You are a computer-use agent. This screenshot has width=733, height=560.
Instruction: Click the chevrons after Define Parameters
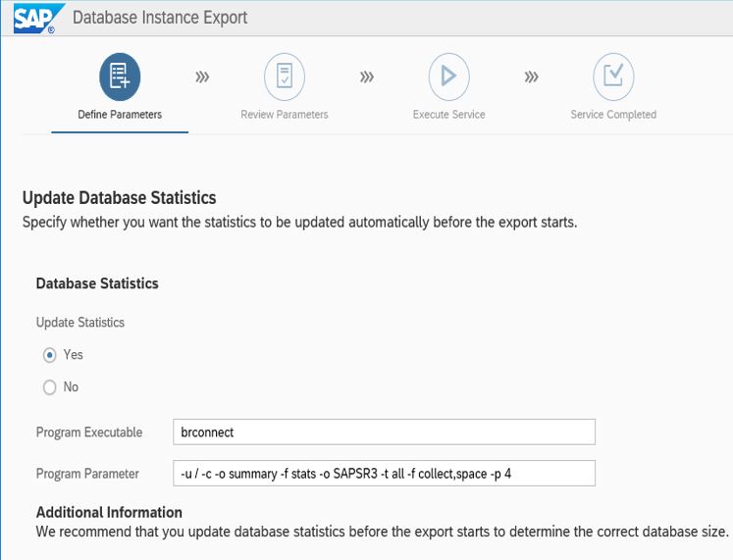click(202, 76)
